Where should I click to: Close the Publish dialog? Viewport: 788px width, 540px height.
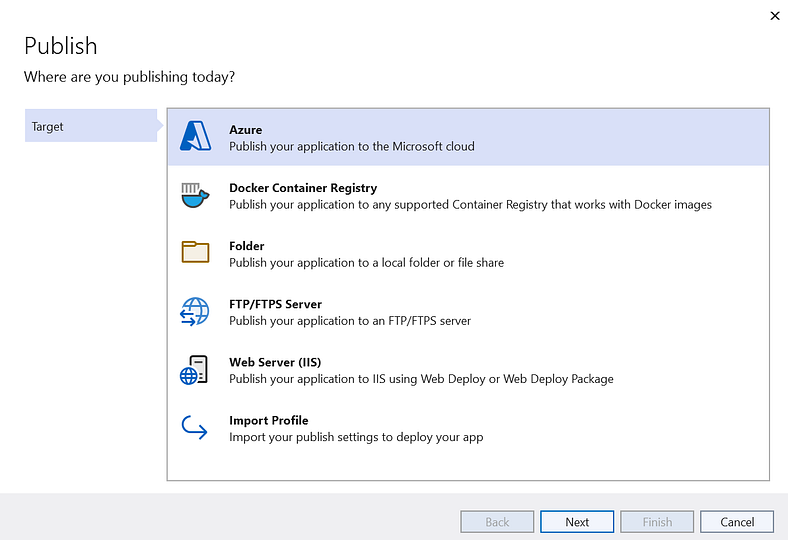pos(774,16)
